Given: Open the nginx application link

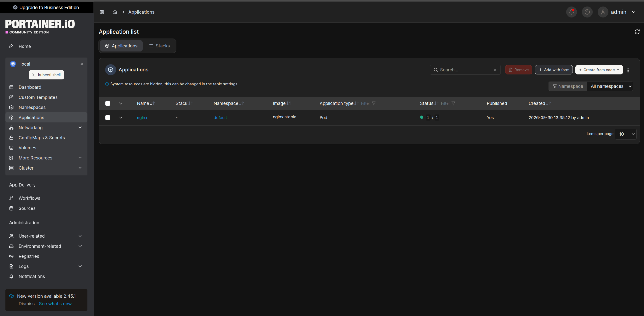Looking at the screenshot, I should click(142, 117).
